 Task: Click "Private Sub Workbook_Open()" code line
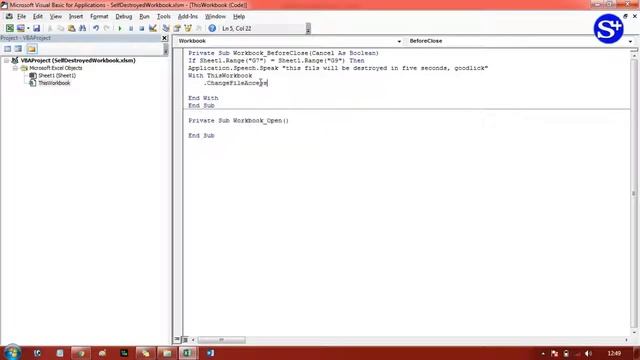tap(238, 121)
